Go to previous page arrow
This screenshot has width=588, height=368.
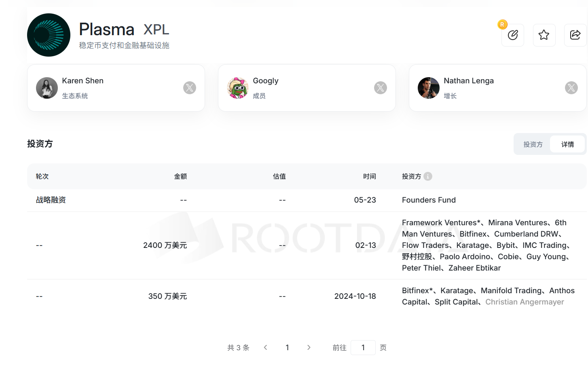pos(266,347)
